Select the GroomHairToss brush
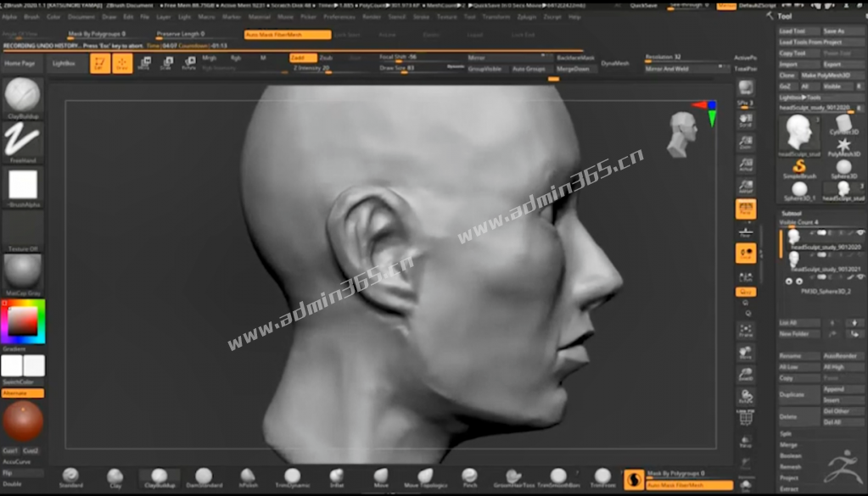This screenshot has width=868, height=496. point(513,477)
